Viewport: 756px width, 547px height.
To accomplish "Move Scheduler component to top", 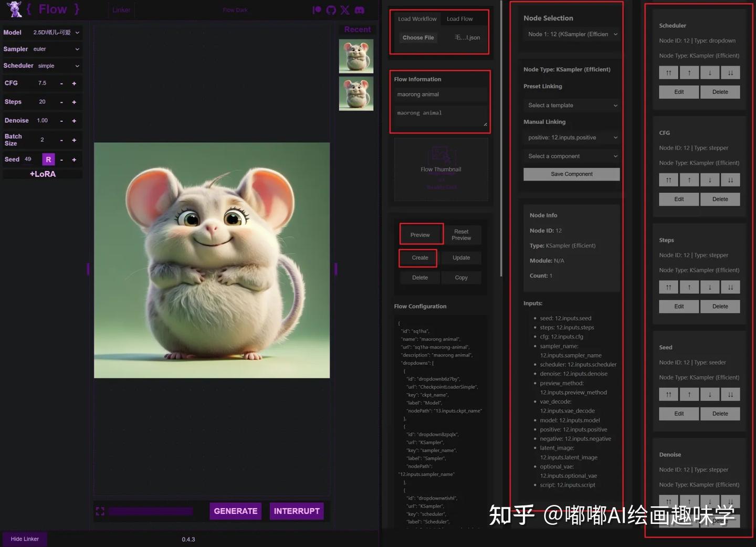I will pyautogui.click(x=668, y=73).
